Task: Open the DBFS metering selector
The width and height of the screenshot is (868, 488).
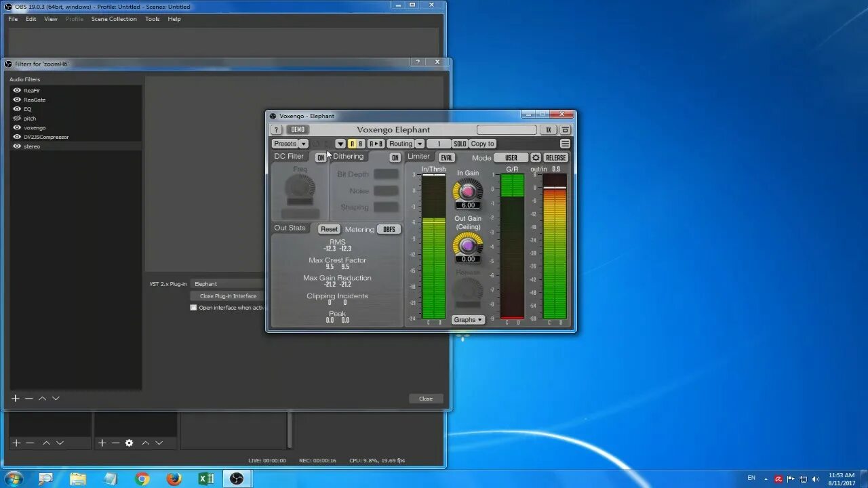Action: click(x=389, y=229)
